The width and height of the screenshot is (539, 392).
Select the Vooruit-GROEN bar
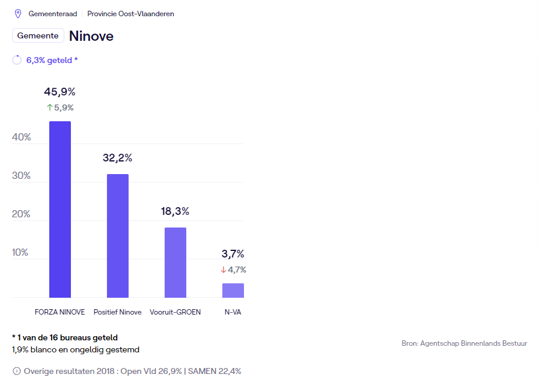[175, 262]
